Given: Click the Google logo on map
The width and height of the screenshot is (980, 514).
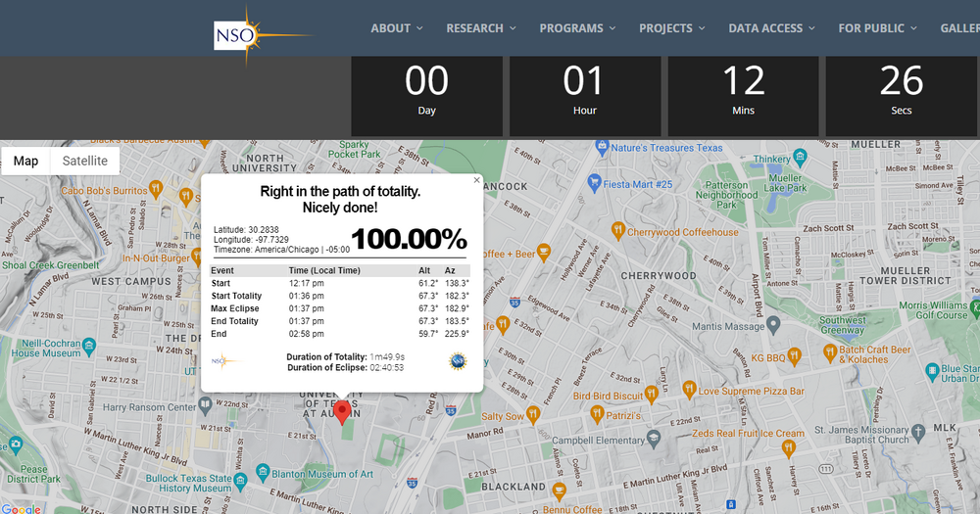Looking at the screenshot, I should (x=21, y=508).
